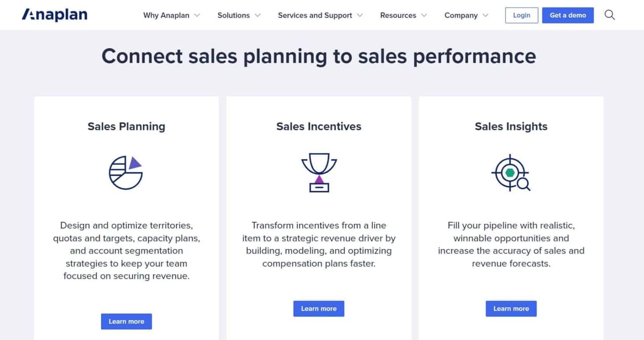This screenshot has width=644, height=340.
Task: Click the Get a demo button
Action: pyautogui.click(x=568, y=15)
